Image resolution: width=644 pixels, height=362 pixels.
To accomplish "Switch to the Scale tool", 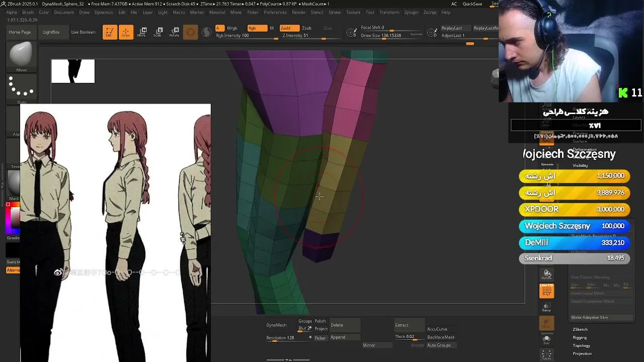I will coord(158,32).
